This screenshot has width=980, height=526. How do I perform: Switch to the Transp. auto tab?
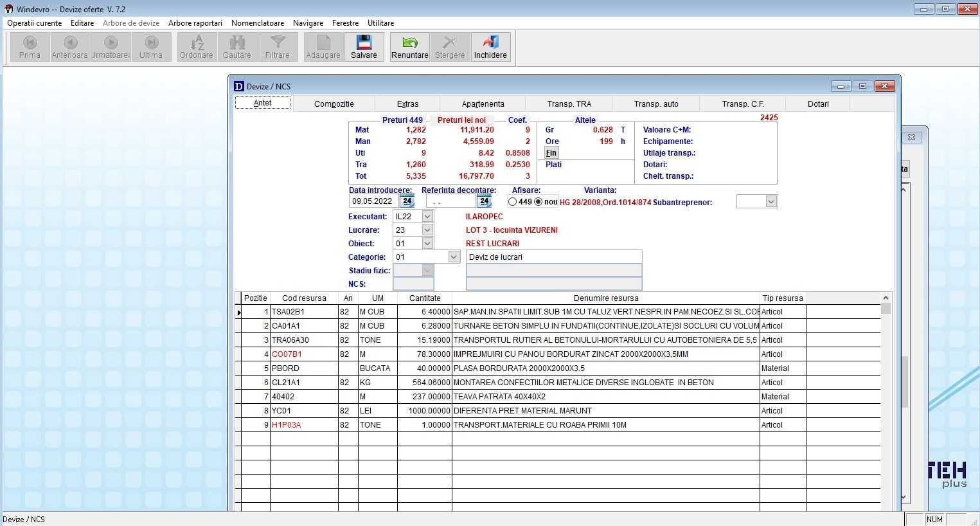click(x=656, y=104)
